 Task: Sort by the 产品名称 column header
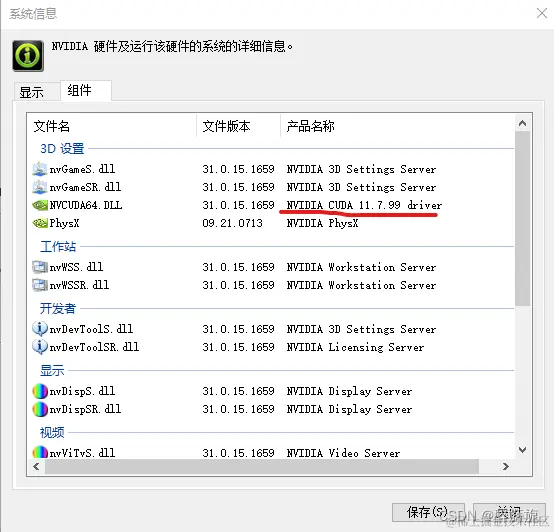pyautogui.click(x=397, y=126)
